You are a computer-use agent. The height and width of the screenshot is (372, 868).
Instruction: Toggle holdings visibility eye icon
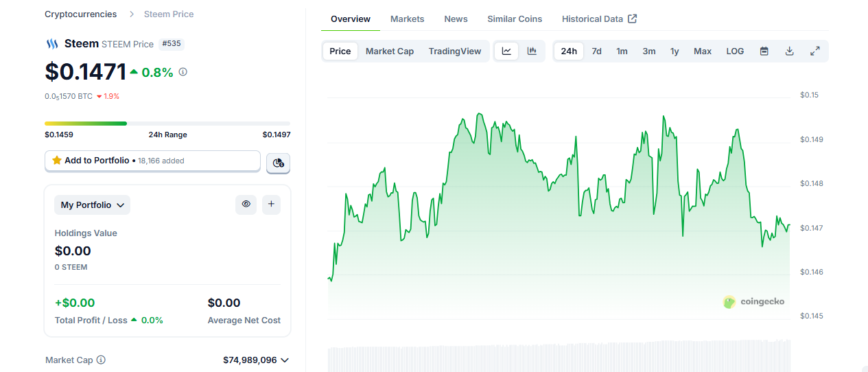tap(246, 204)
